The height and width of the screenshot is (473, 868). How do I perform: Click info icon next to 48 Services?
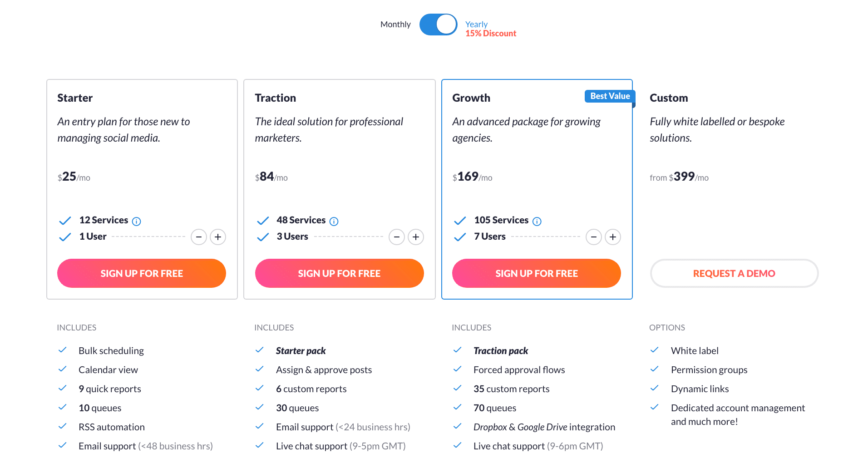[x=334, y=221]
